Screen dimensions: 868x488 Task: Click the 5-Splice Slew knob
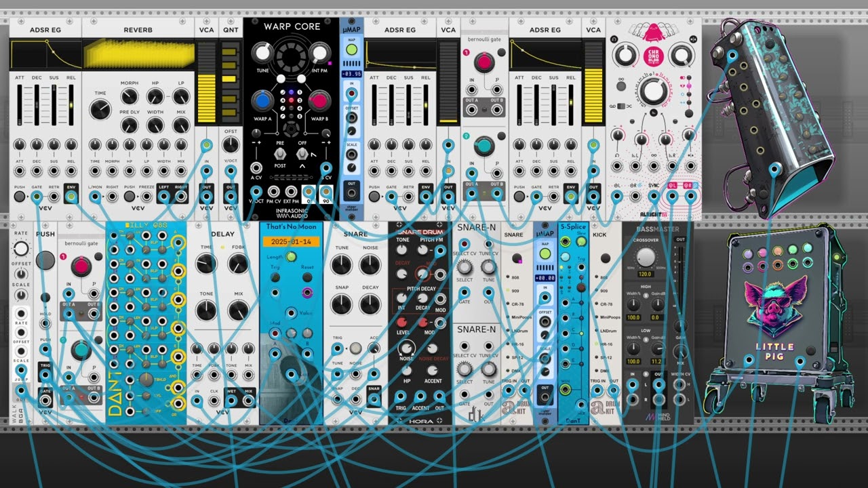pyautogui.click(x=581, y=241)
